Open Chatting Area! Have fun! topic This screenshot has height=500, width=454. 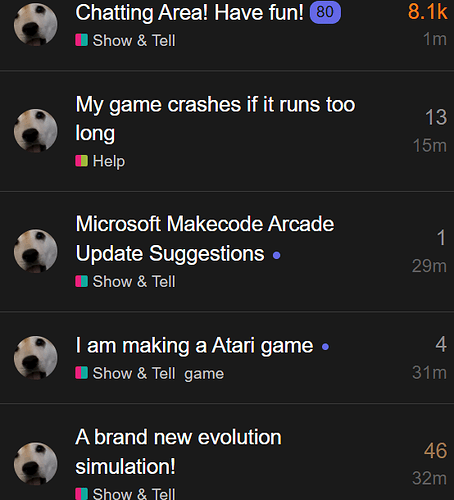coord(189,13)
